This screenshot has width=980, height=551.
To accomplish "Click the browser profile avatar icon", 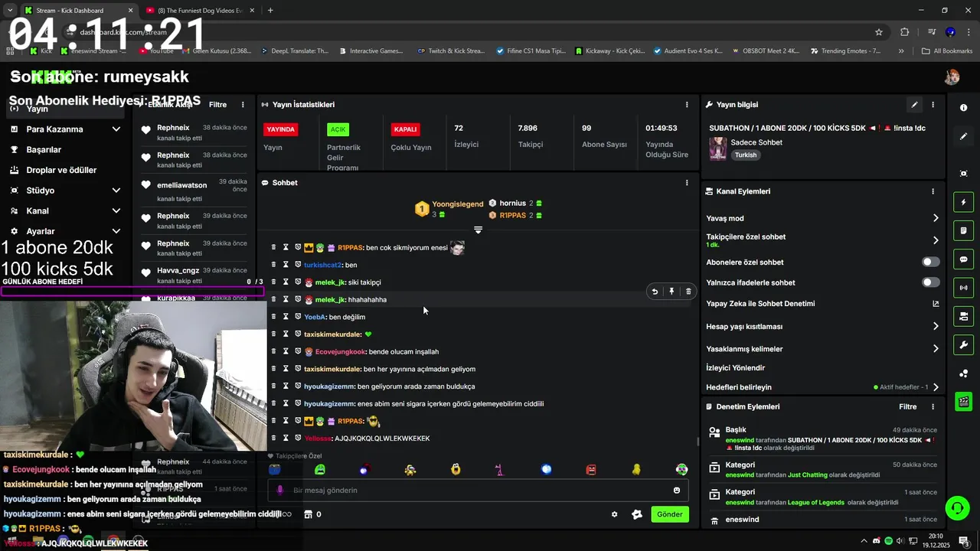I will [950, 32].
